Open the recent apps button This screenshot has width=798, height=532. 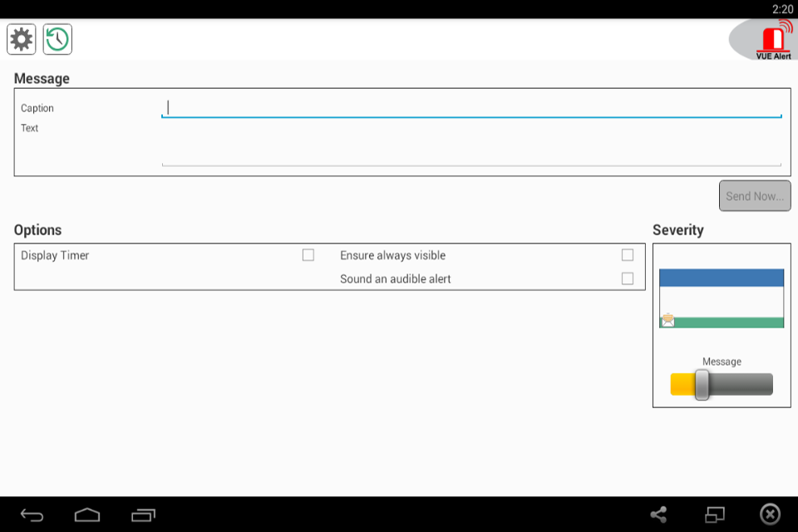coord(143,515)
